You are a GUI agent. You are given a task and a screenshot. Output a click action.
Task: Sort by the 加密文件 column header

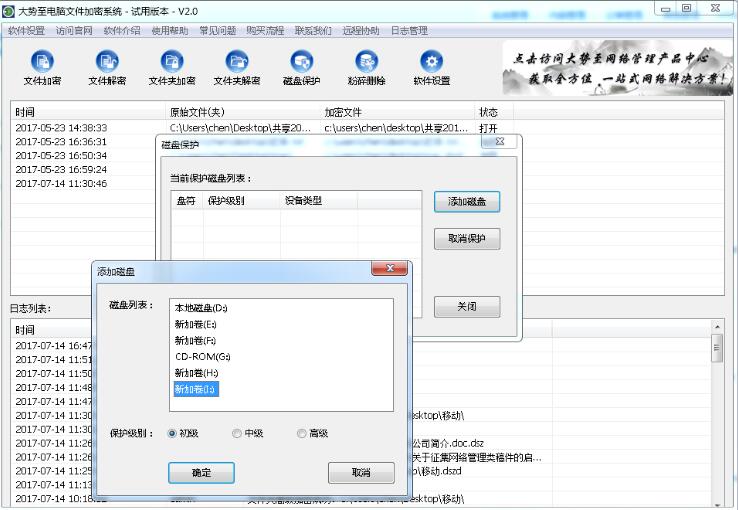(x=397, y=112)
